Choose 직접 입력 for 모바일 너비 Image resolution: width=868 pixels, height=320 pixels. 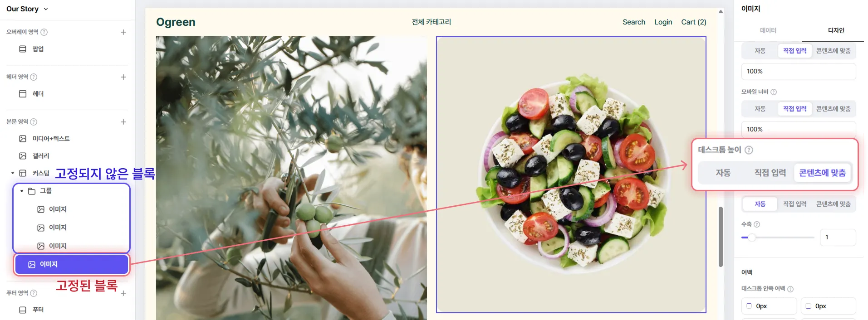(x=794, y=109)
